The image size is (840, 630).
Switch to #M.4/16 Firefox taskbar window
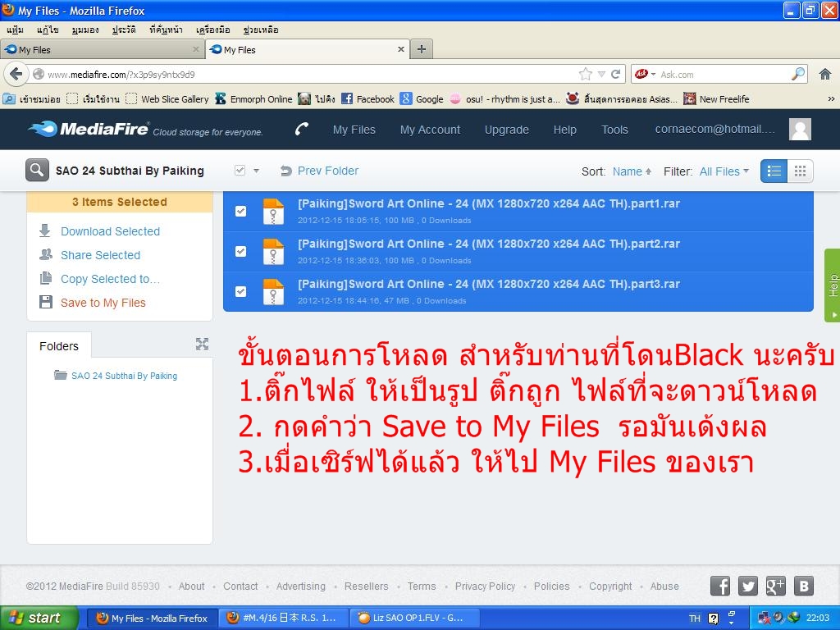pos(284,618)
